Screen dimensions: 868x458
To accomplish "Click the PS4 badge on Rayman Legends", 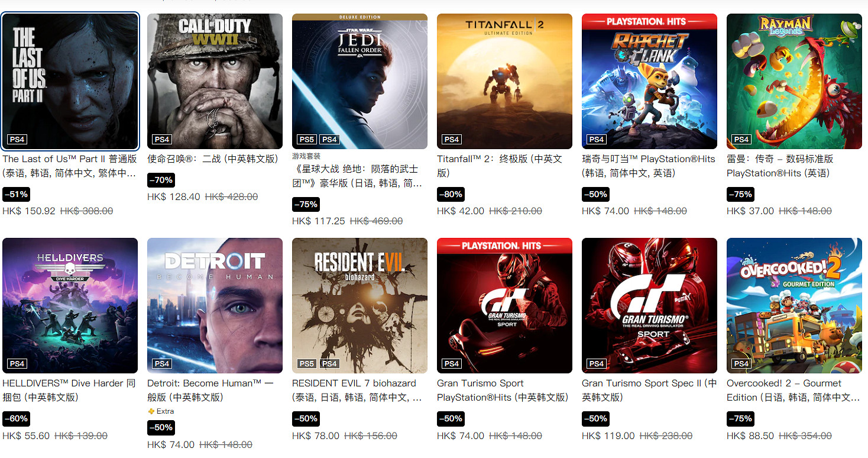I will point(741,140).
